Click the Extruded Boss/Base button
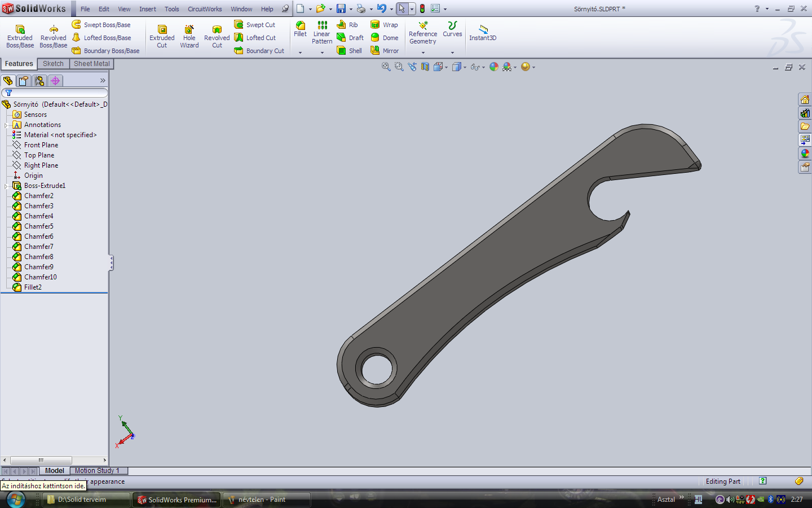This screenshot has height=508, width=812. 20,36
